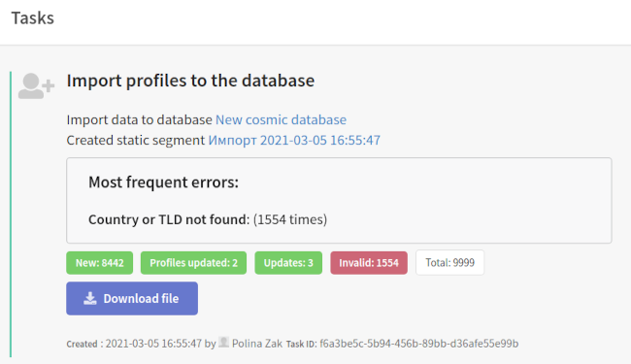Click the Download file button
Screen dimensions: 631x364
click(x=132, y=298)
